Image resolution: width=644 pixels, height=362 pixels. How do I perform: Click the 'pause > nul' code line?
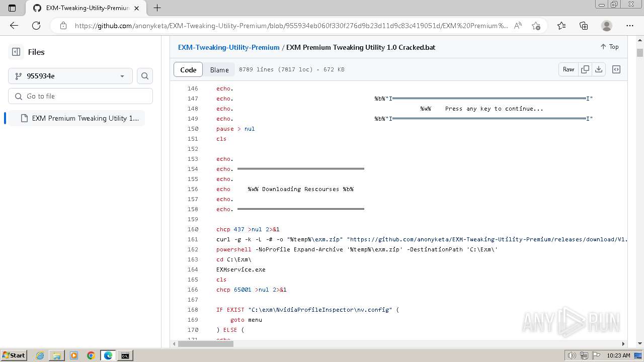(235, 129)
